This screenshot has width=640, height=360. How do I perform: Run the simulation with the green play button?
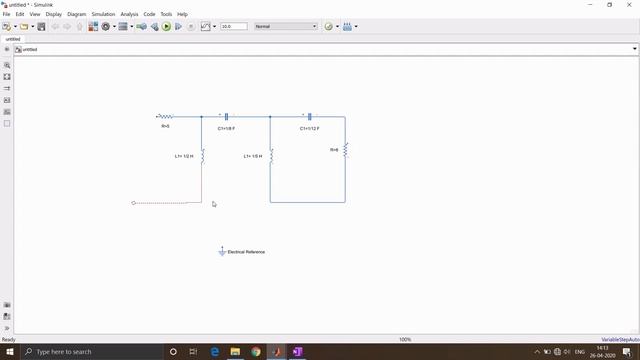coord(166,27)
